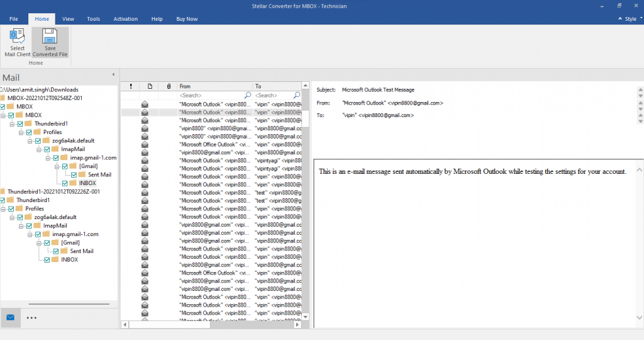Collapse ImapMail in the Thunderbird1-20221012 tree
The width and height of the screenshot is (644, 340).
tap(21, 225)
